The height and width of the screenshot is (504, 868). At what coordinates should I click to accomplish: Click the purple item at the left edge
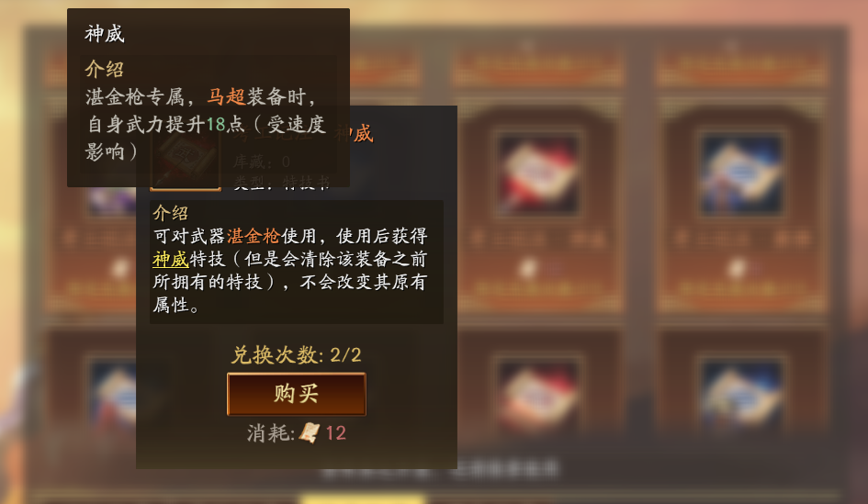tap(113, 201)
